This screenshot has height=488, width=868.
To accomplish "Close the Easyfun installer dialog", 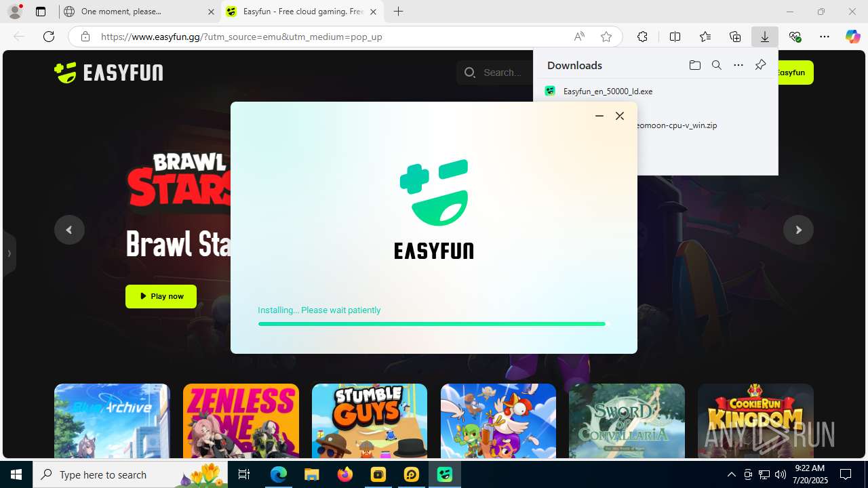I will [620, 116].
